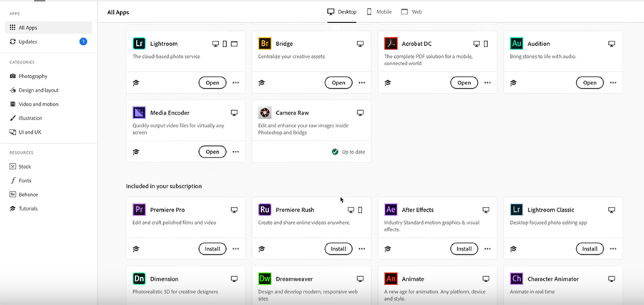Open tutorials for Lightroom Classic via cap icon
Image resolution: width=644 pixels, height=305 pixels.
point(513,248)
